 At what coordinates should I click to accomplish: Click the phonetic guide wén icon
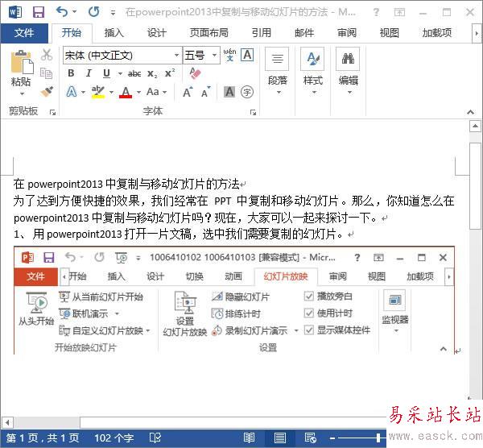point(229,55)
